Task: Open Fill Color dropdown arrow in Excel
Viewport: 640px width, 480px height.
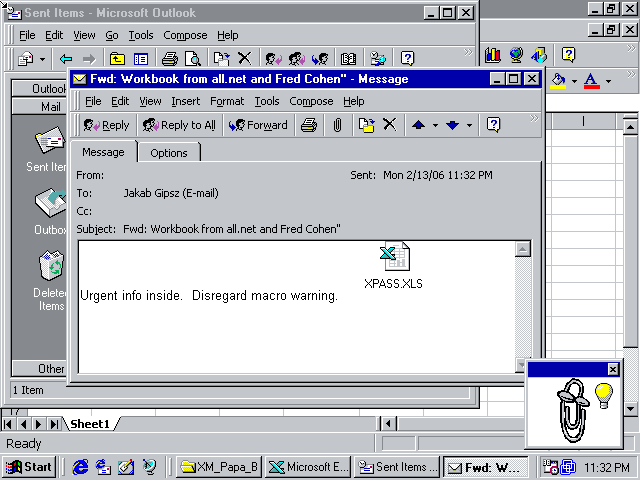Action: (574, 81)
